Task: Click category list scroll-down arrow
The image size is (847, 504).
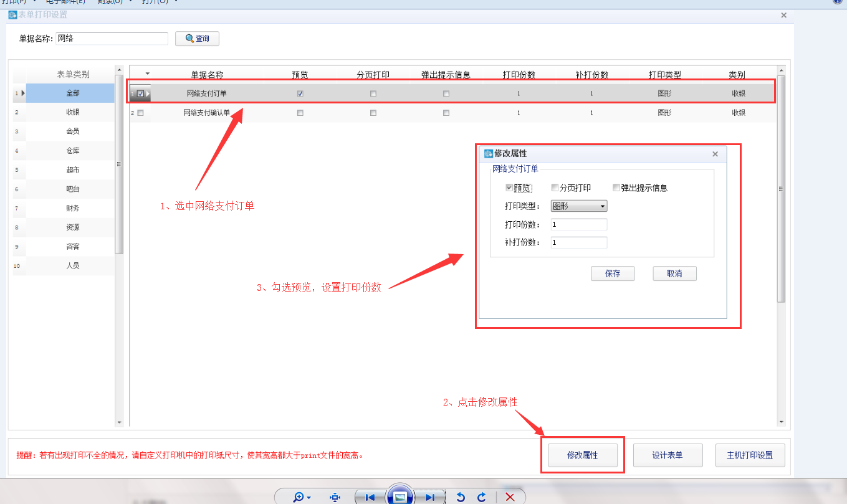Action: click(x=120, y=422)
